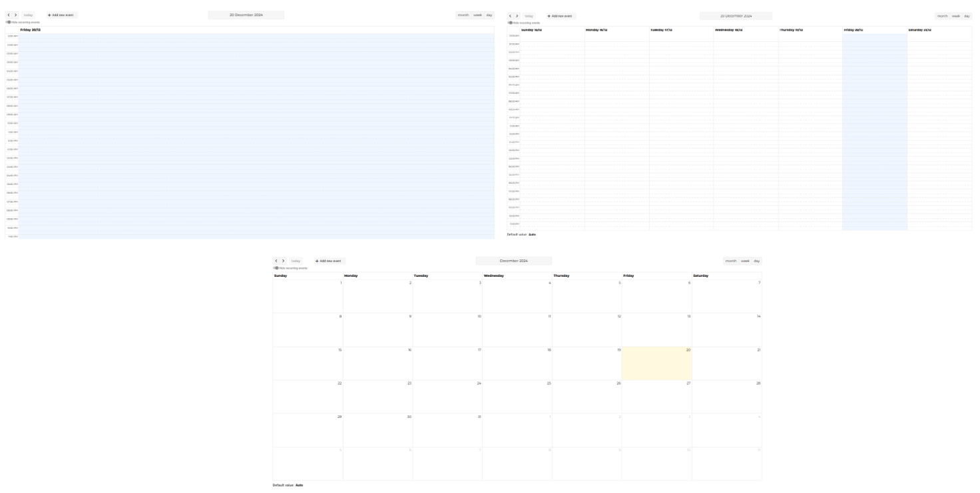980x493 pixels.
Task: Switch the day view to the week tab
Action: (x=477, y=14)
